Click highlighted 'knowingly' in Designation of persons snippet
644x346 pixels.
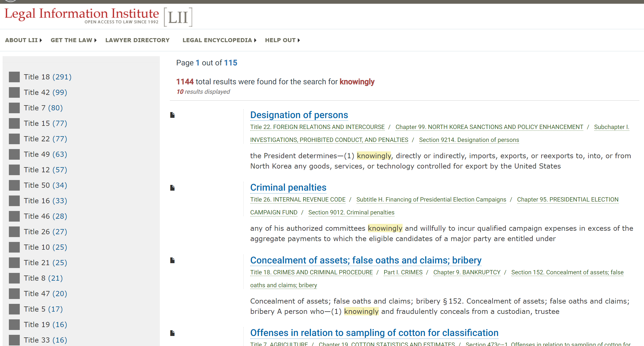click(374, 156)
